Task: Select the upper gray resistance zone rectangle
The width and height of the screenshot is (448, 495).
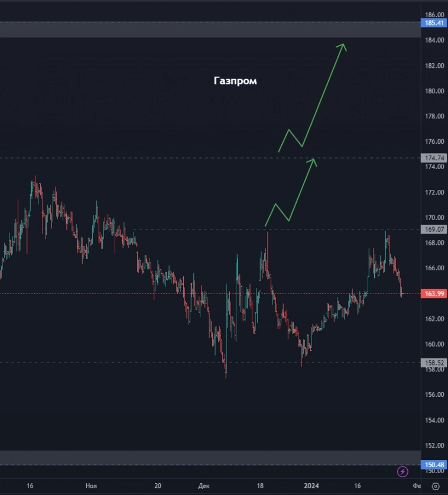Action: [177, 30]
